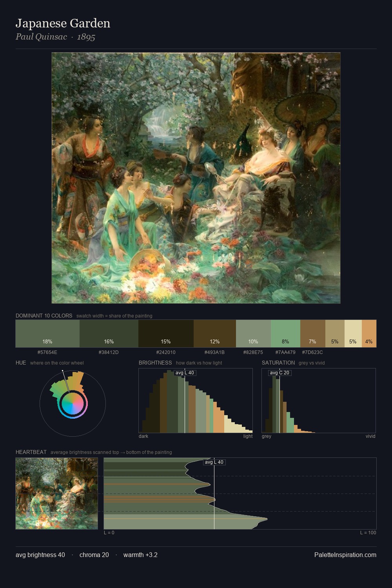The height and width of the screenshot is (588, 392).
Task: Pick the 10% grey-green swatch
Action: click(253, 334)
